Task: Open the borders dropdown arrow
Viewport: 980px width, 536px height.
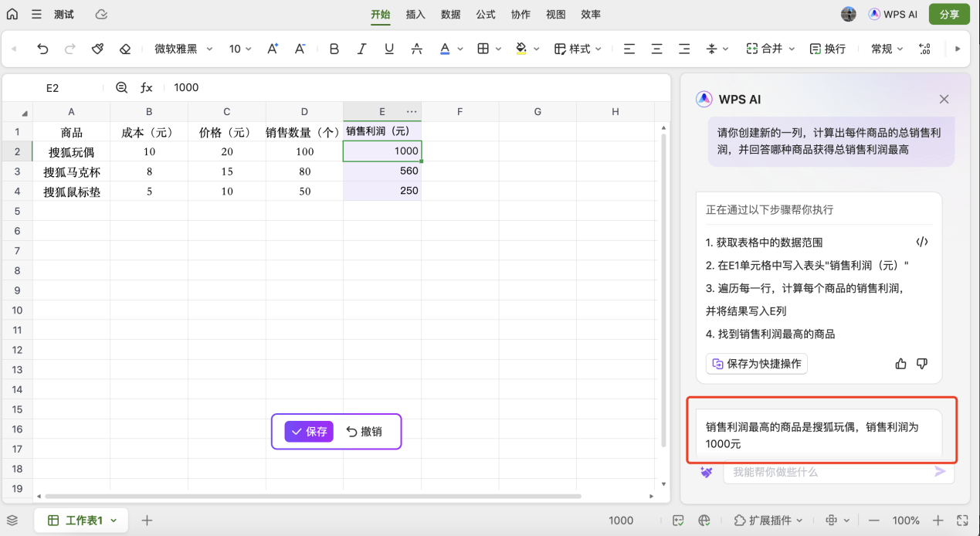Action: tap(499, 49)
